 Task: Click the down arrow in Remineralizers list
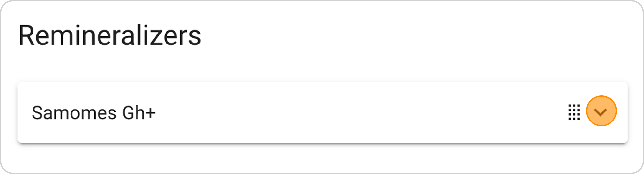point(601,111)
